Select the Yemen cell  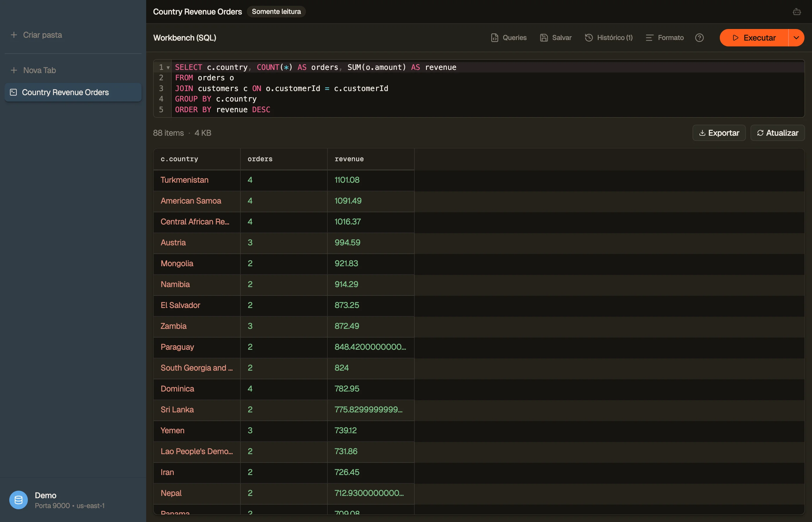pos(197,430)
